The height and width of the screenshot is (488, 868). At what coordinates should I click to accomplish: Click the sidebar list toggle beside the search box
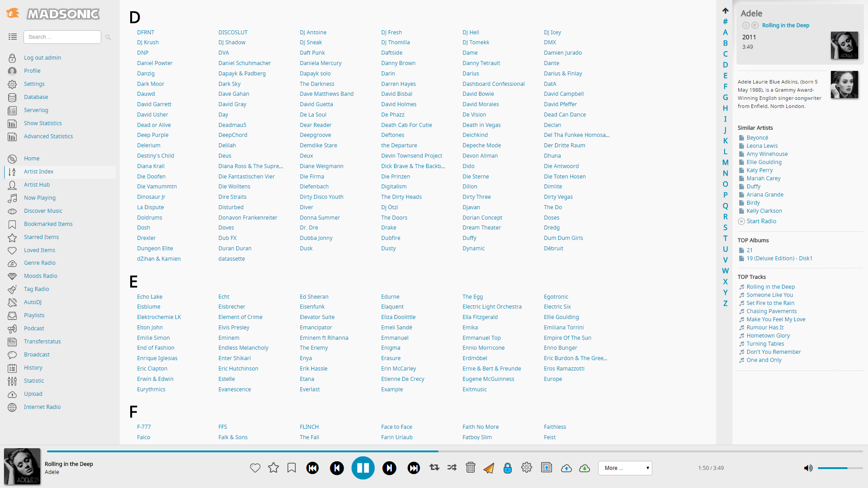(x=13, y=37)
